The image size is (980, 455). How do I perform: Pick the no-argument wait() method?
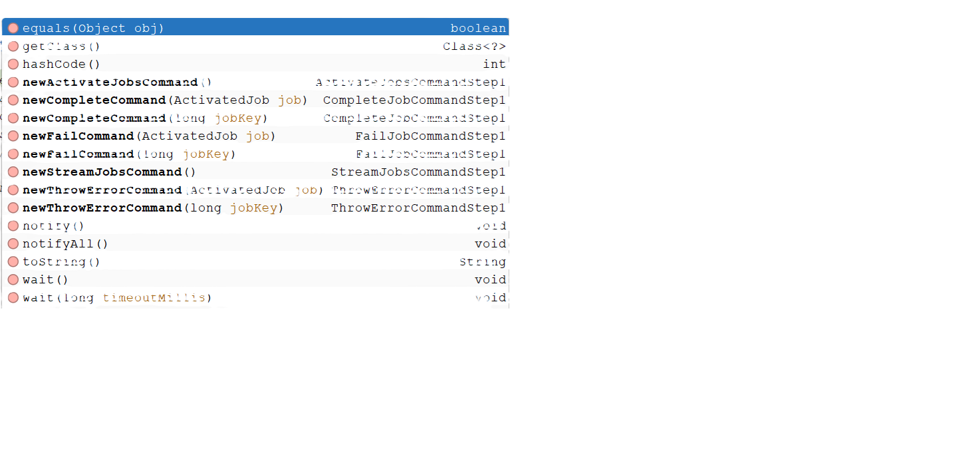tap(45, 280)
